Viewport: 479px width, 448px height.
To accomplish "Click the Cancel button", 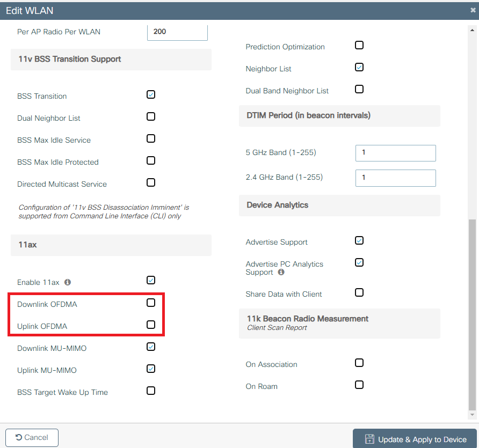I will 32,438.
